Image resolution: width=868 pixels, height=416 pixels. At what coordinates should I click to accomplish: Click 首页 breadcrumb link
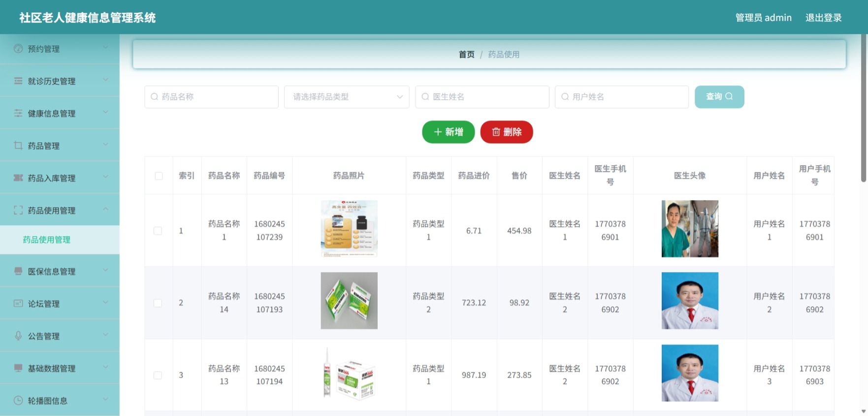click(466, 54)
